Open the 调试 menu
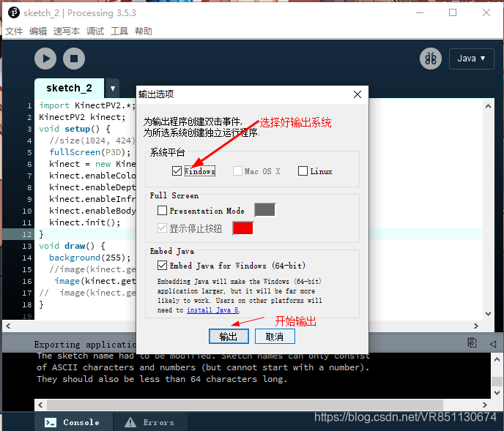 click(95, 31)
